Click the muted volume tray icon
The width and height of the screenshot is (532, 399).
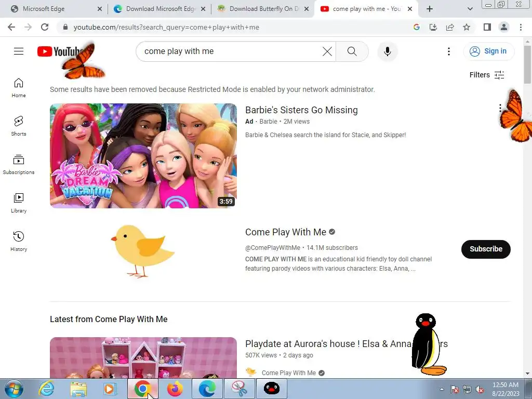480,390
